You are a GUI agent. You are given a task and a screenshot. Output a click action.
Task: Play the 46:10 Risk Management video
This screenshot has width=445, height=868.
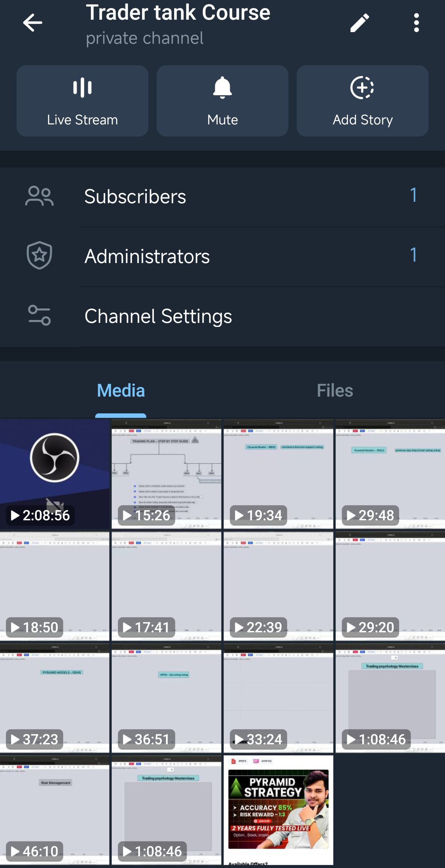point(55,810)
